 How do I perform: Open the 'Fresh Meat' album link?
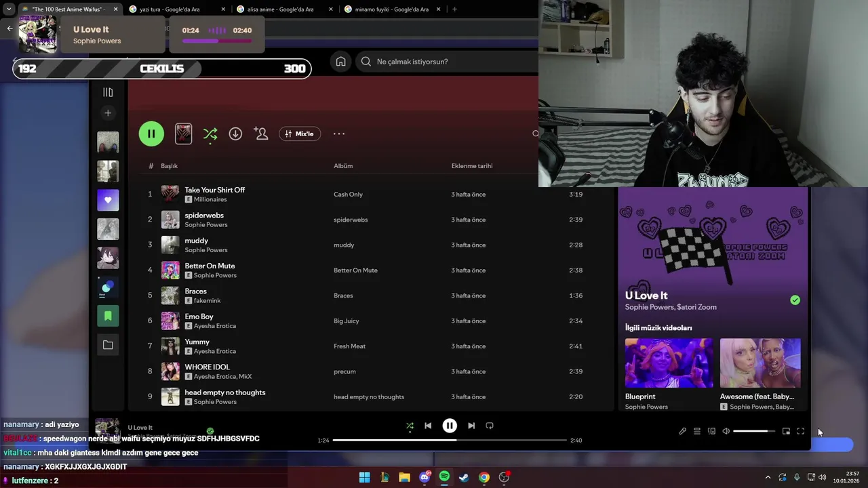click(x=349, y=346)
